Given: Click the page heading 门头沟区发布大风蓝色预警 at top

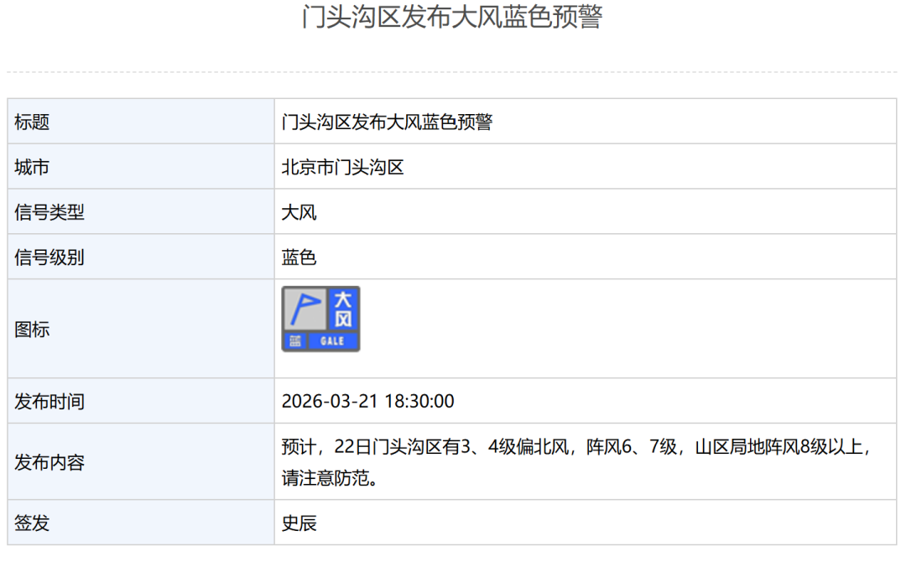Looking at the screenshot, I should click(x=452, y=17).
